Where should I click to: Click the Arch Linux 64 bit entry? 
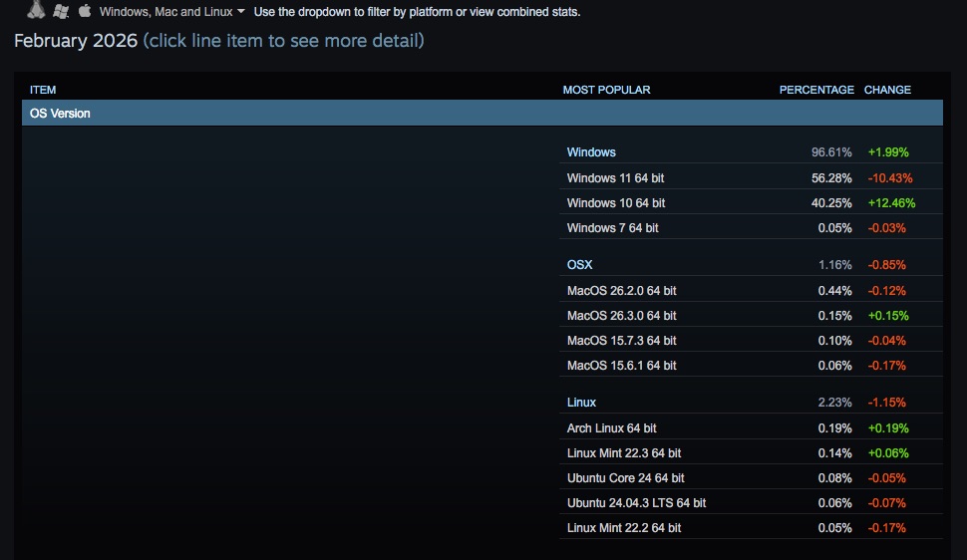point(611,428)
